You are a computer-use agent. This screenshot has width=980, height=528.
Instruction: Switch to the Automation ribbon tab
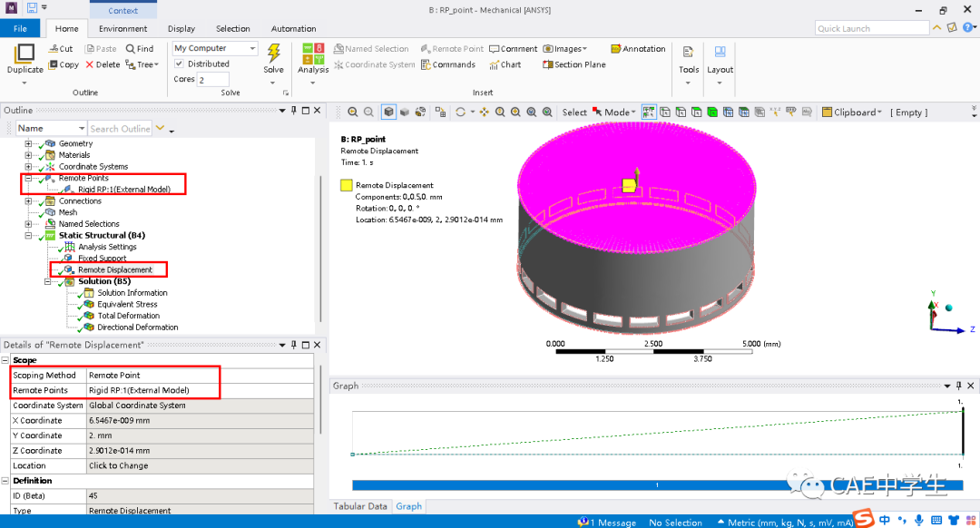(294, 28)
